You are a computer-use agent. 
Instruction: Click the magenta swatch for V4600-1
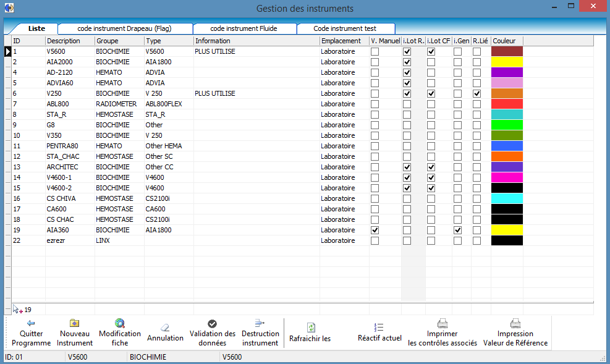click(507, 177)
